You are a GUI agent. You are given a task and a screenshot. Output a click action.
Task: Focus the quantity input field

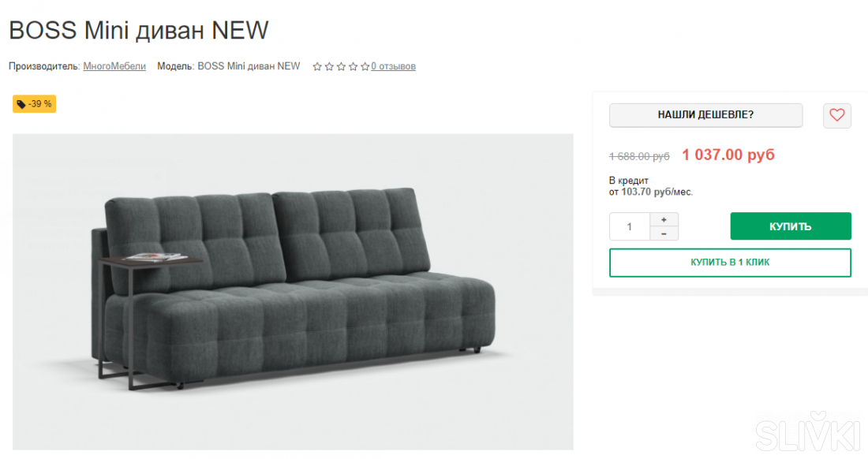click(629, 226)
